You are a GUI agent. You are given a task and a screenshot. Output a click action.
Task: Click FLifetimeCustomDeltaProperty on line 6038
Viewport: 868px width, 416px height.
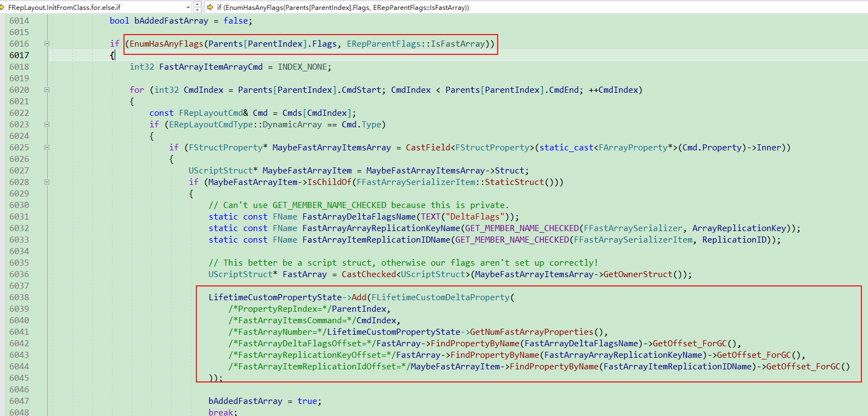click(441, 297)
